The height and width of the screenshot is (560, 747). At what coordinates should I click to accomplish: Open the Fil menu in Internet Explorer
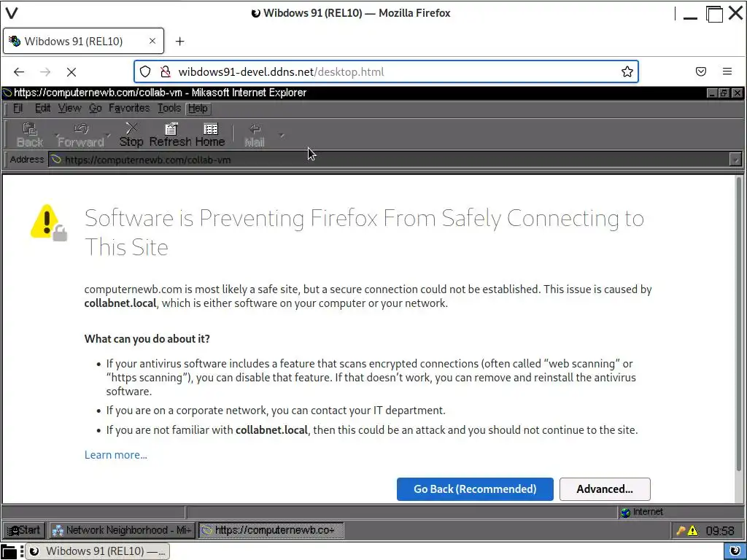point(18,109)
